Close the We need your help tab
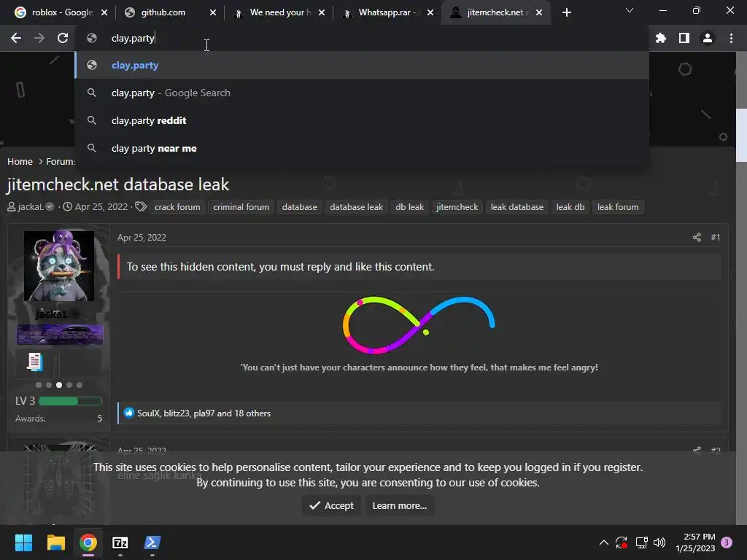Image resolution: width=747 pixels, height=560 pixels. [x=322, y=12]
